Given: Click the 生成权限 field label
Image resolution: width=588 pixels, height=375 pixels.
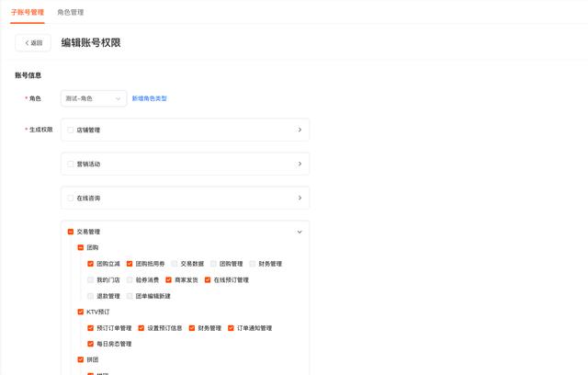Looking at the screenshot, I should (40, 130).
